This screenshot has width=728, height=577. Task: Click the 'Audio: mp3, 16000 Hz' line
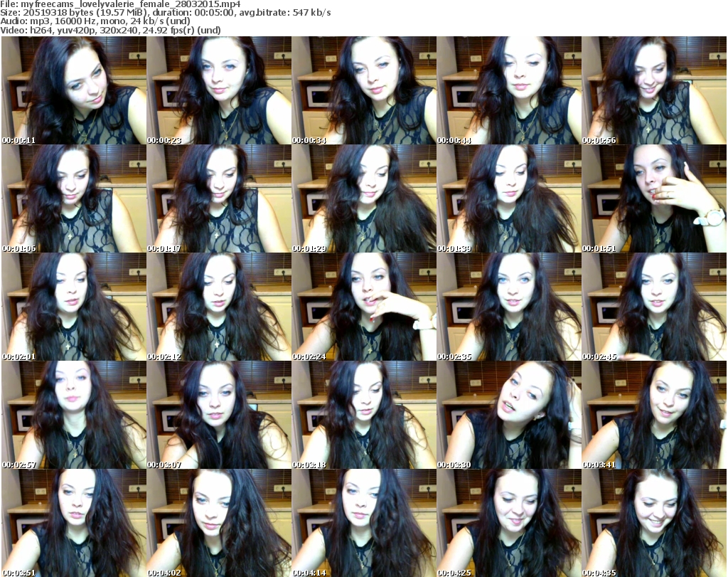(95, 21)
